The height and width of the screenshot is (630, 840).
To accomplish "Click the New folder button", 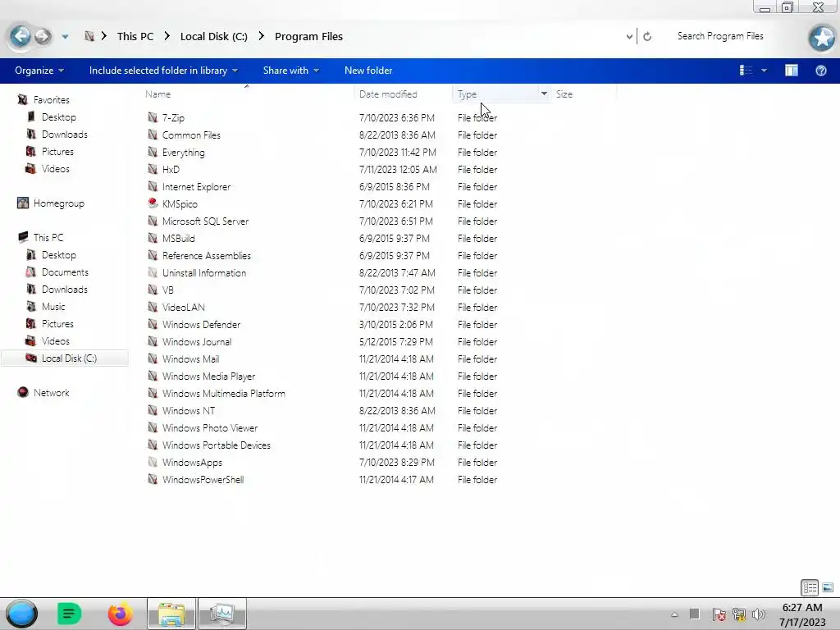I will [368, 71].
